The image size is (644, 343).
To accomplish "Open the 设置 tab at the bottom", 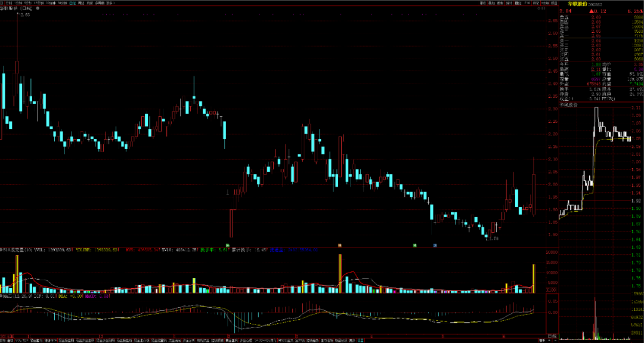I will (x=360, y=340).
